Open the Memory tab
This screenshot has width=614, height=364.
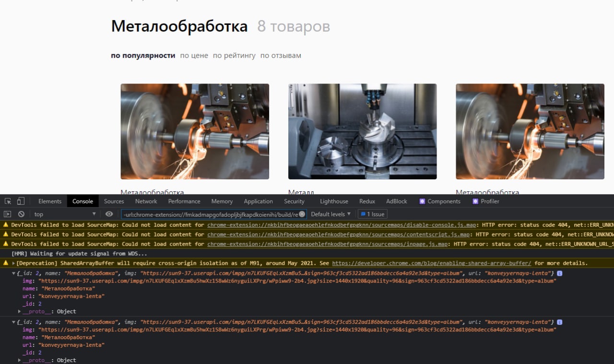pyautogui.click(x=222, y=201)
